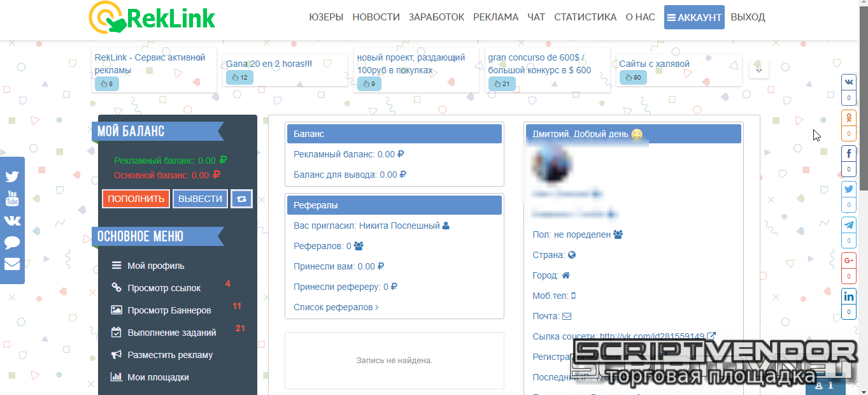This screenshot has height=395, width=868.
Task: Open the АККАУНТ dropdown menu
Action: click(x=694, y=17)
